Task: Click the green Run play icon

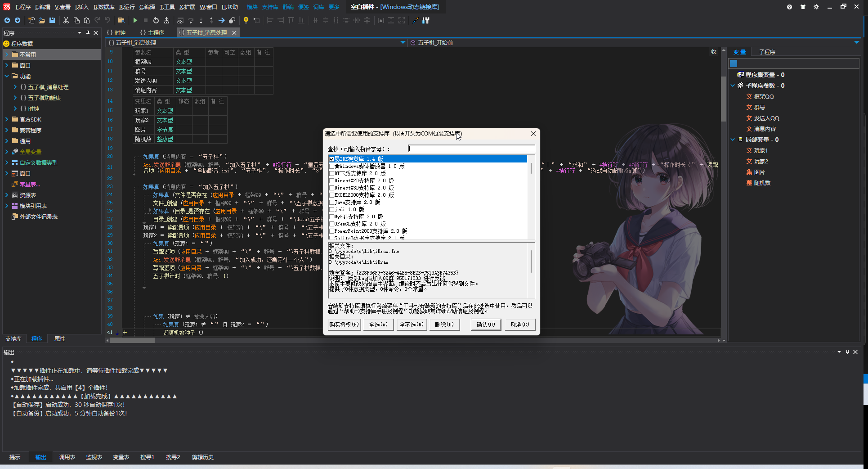Action: 135,20
